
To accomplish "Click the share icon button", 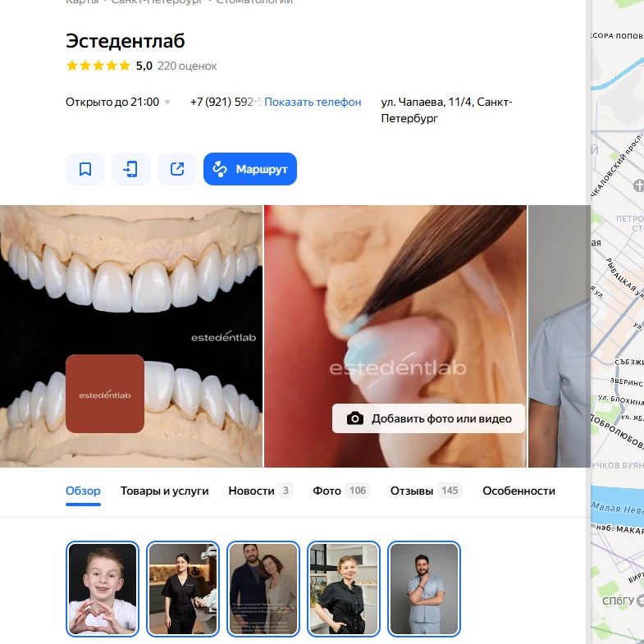I will [x=177, y=169].
